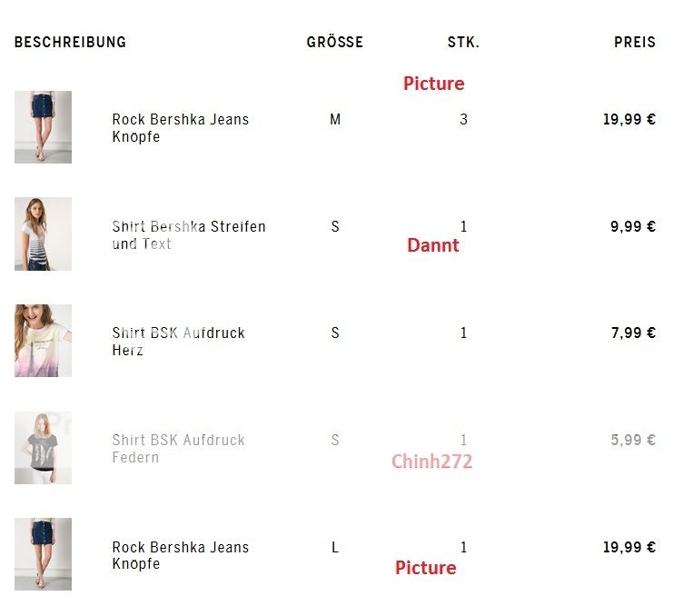Image resolution: width=693 pixels, height=616 pixels.
Task: Open the size M jeans skirt thumbnail
Action: click(43, 127)
